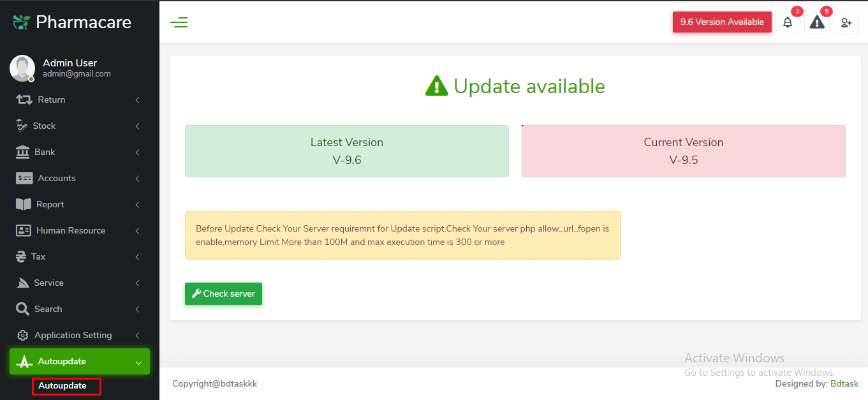Toggle the sidebar with hamburger menu
This screenshot has height=400, width=868.
[179, 22]
